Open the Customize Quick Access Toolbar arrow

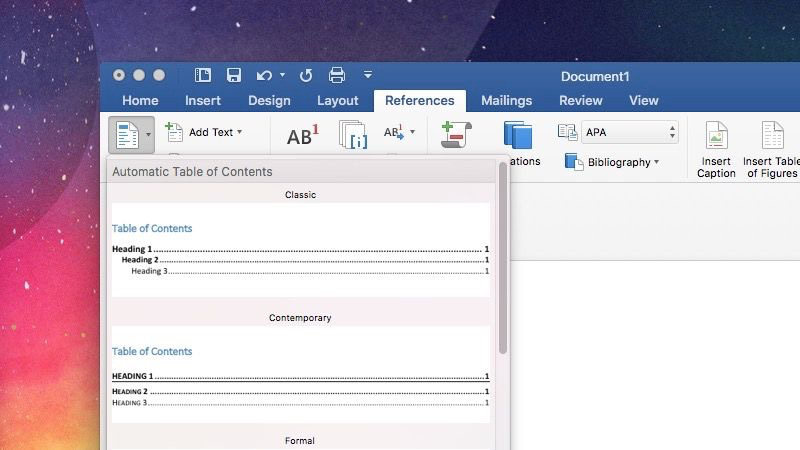tap(368, 75)
